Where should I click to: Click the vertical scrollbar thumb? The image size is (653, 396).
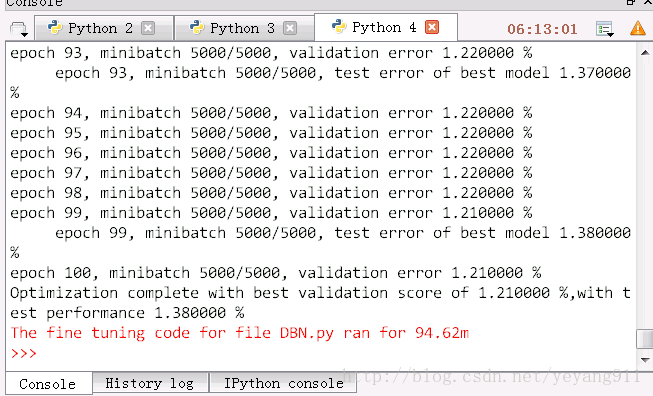coord(645,339)
